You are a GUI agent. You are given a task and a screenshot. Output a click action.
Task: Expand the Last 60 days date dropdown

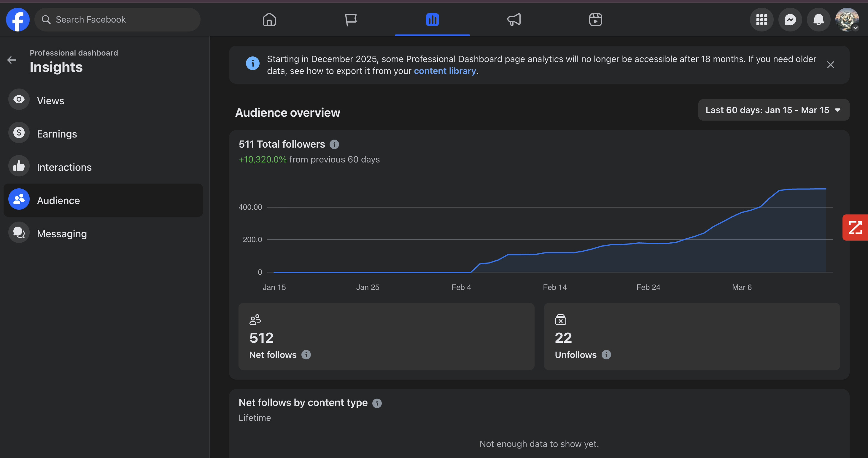(773, 110)
